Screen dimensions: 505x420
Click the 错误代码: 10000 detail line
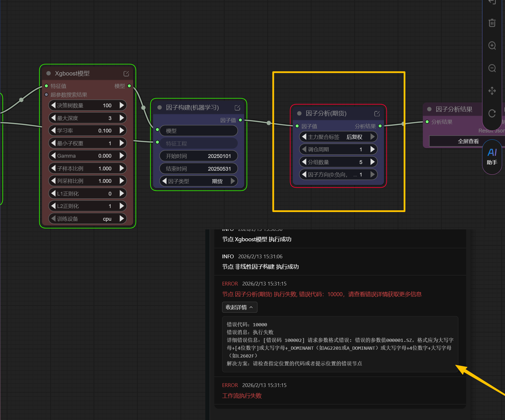click(247, 325)
